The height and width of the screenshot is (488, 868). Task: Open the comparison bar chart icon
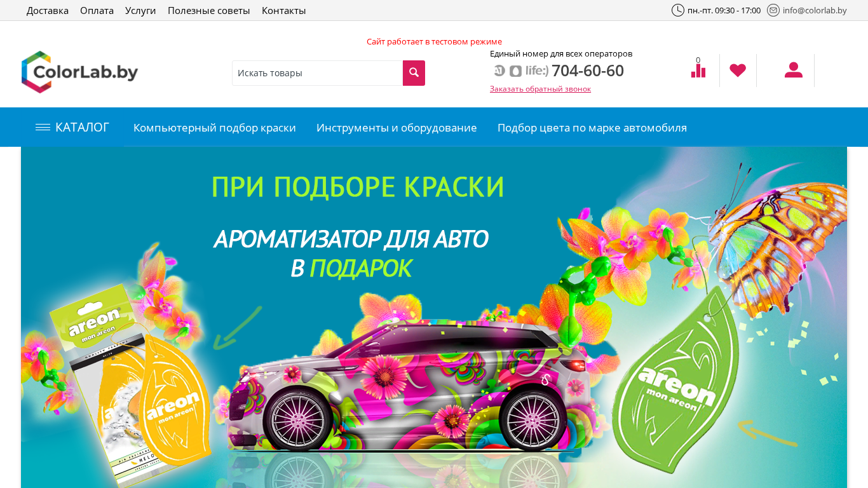[x=698, y=71]
